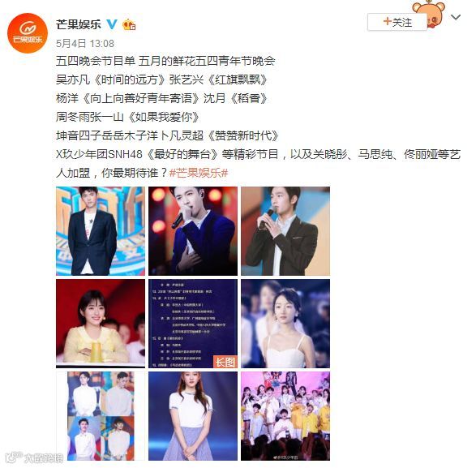Open the 5月4日 13:08 timestamp link
476x468 pixels.
point(85,44)
